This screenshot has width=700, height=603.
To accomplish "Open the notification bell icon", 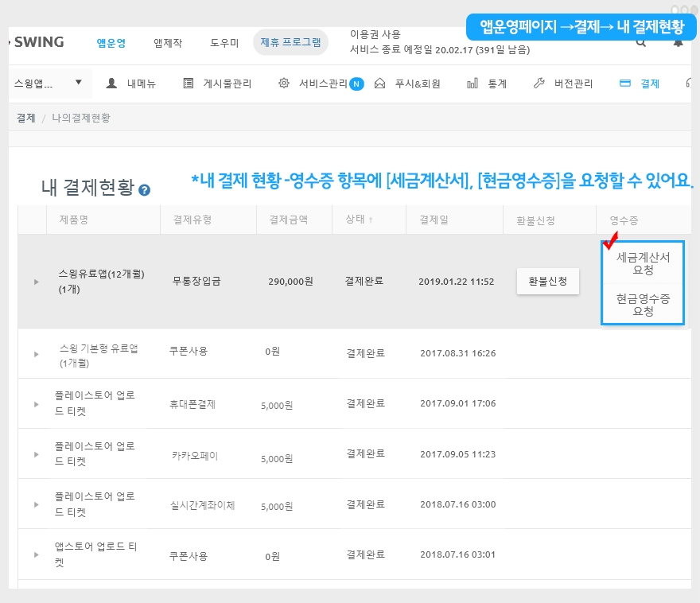I will pos(678,43).
